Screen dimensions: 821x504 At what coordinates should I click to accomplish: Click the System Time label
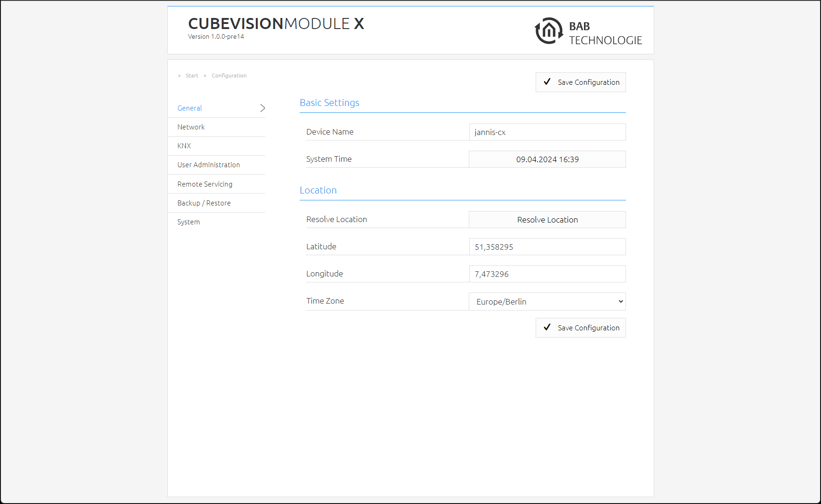[329, 159]
